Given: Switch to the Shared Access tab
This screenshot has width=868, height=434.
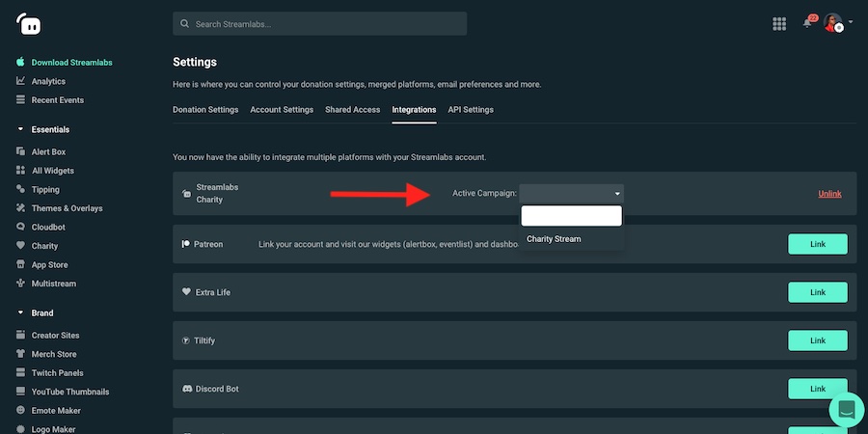Looking at the screenshot, I should [353, 110].
